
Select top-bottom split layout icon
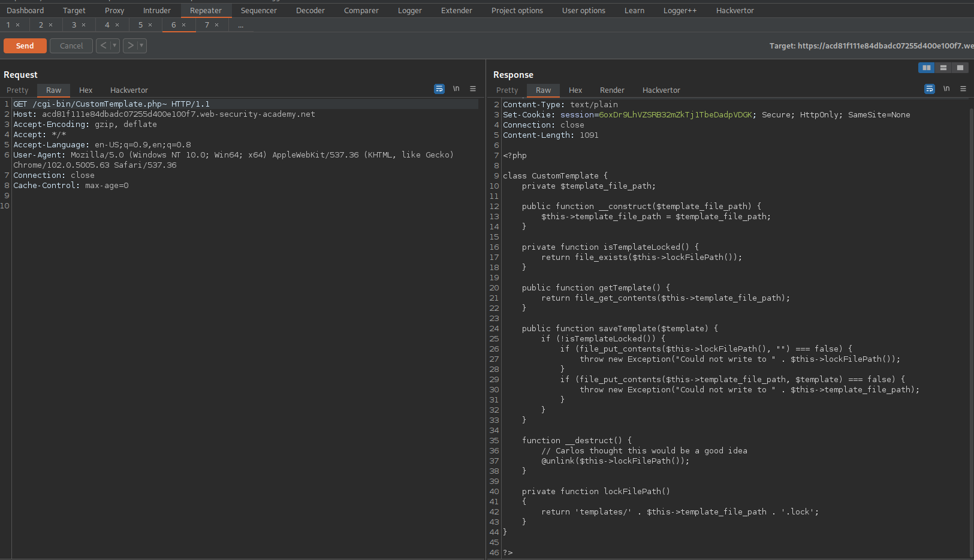943,68
